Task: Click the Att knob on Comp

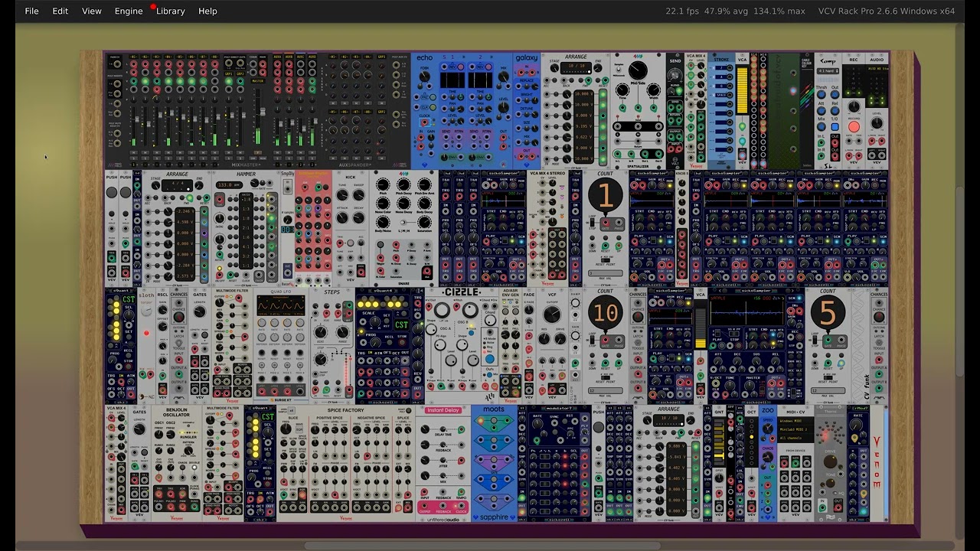Action: point(821,111)
